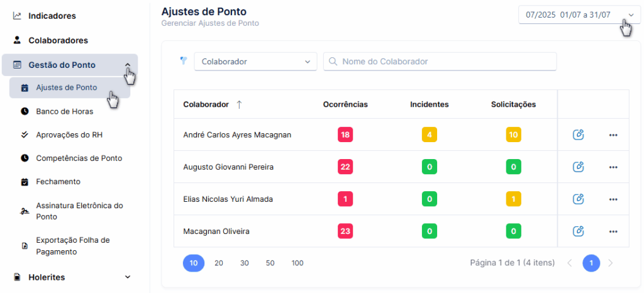Image resolution: width=644 pixels, height=293 pixels.
Task: Open the period dropdown 07/2025
Action: click(579, 14)
